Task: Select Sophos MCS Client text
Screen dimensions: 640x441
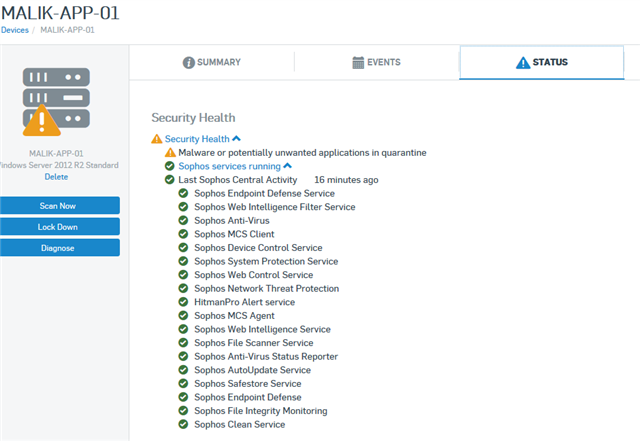Action: (234, 234)
